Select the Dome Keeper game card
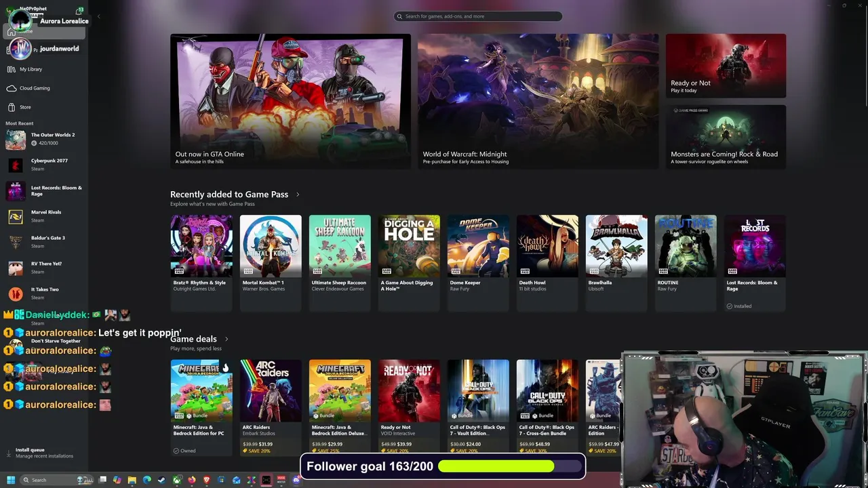Image resolution: width=868 pixels, height=488 pixels. (x=478, y=263)
